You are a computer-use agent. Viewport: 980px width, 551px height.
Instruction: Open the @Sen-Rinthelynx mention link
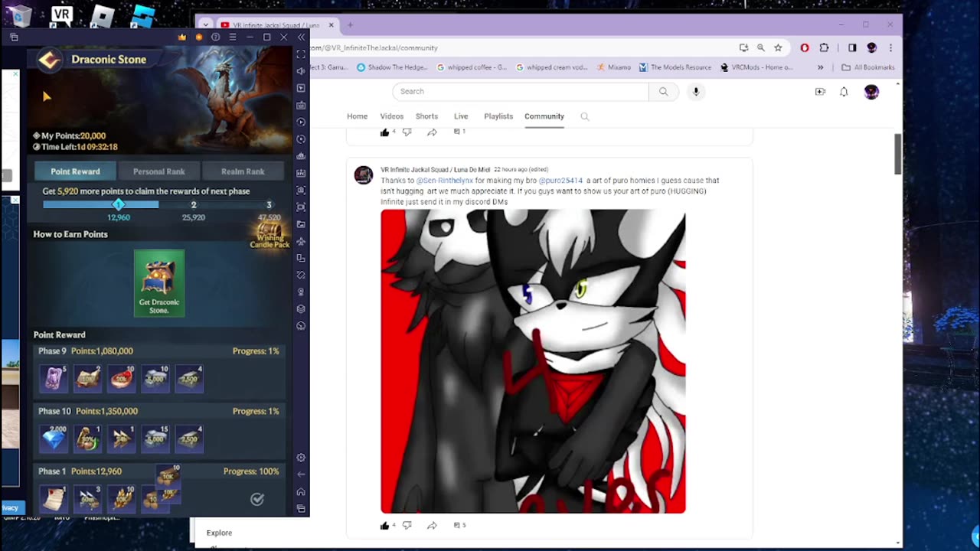click(445, 181)
